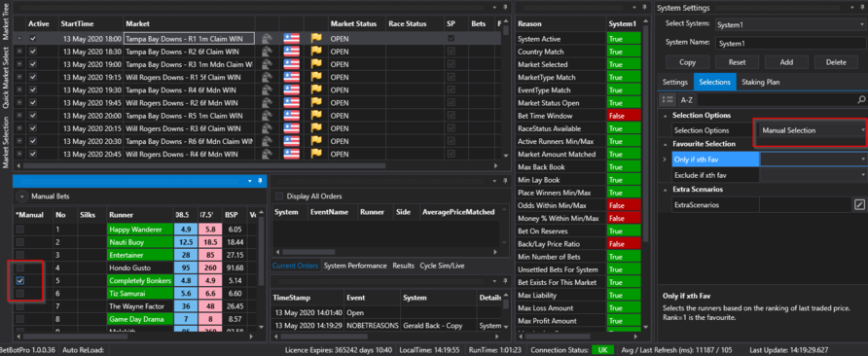Click the yellow flag icon in Tampa Bay Downs R1 row
Viewport: 868px width, 356px height.
pyautogui.click(x=316, y=39)
